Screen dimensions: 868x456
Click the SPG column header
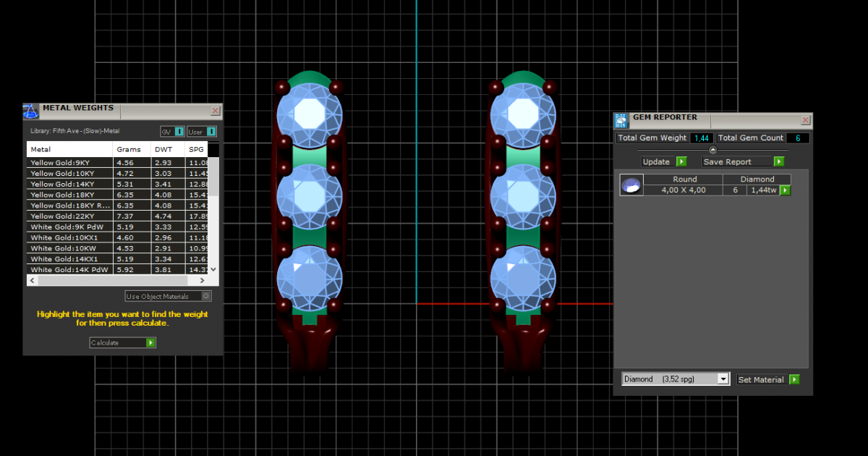(x=196, y=149)
